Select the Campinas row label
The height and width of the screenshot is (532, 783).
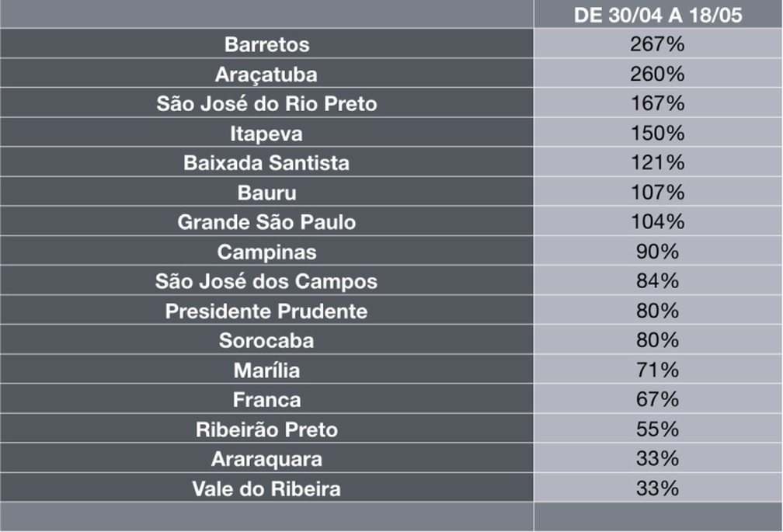pyautogui.click(x=266, y=252)
